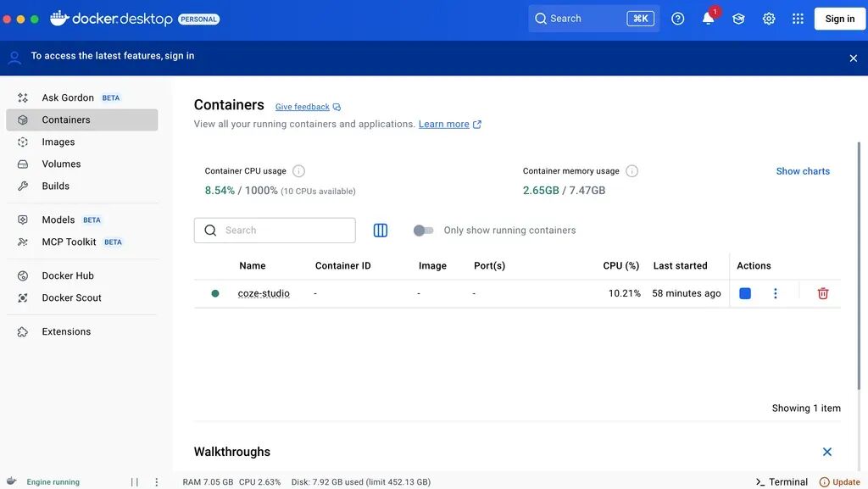Viewport: 868px width, 489px height.
Task: Click the Docker whale logo in header
Action: point(59,19)
